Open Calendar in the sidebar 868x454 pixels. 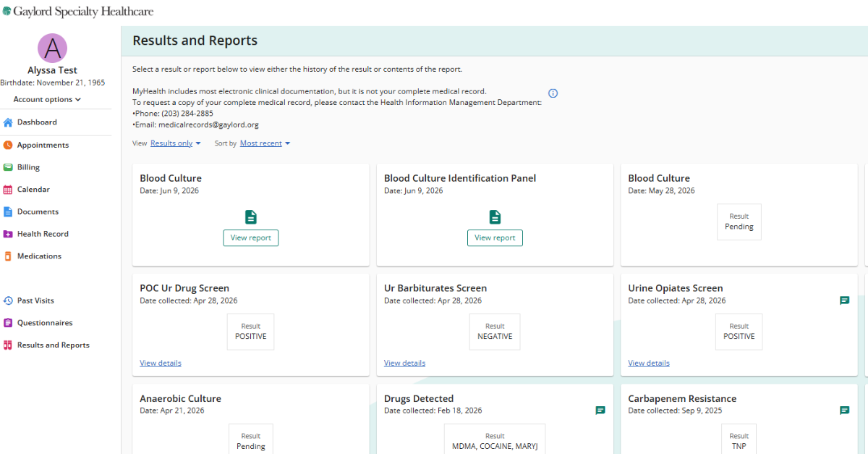pos(33,190)
